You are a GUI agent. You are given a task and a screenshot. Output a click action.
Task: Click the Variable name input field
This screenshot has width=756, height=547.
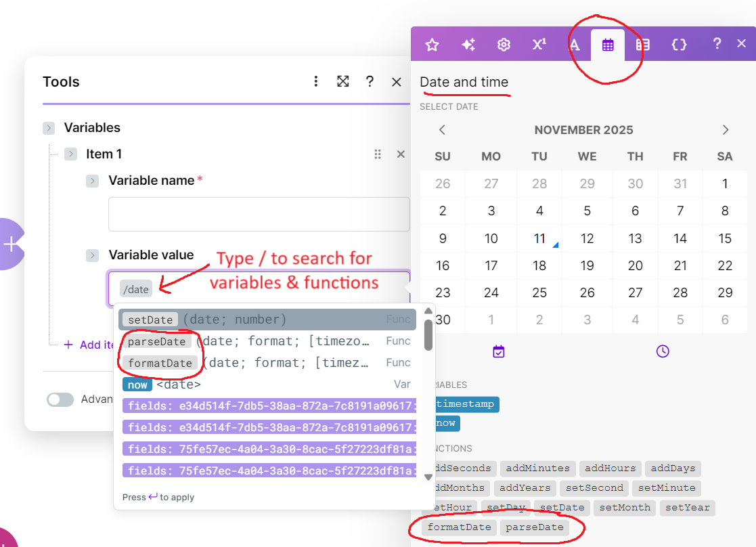pos(259,215)
